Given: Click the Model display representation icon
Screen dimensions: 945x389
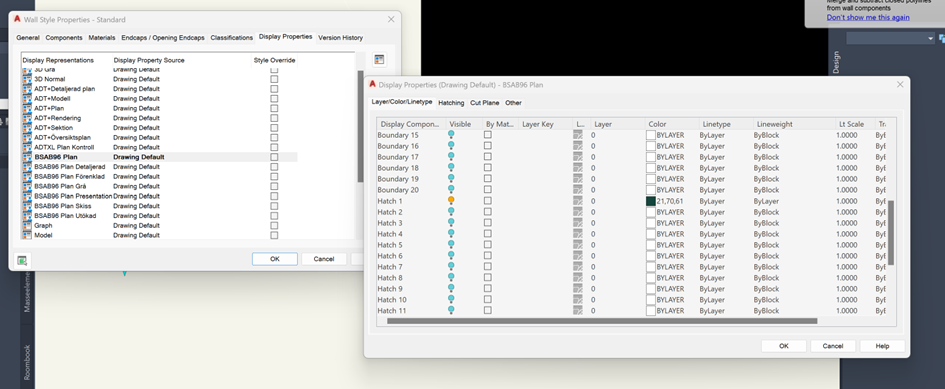Looking at the screenshot, I should 27,235.
